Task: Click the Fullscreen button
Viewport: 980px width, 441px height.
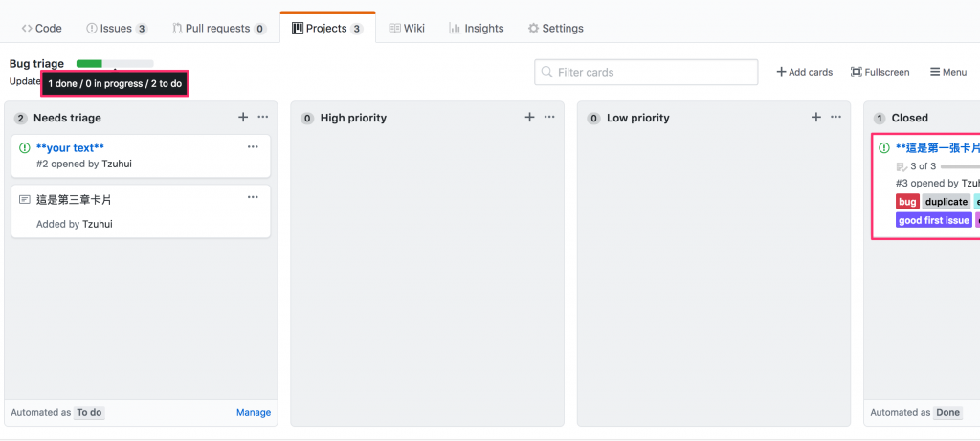Action: point(880,72)
